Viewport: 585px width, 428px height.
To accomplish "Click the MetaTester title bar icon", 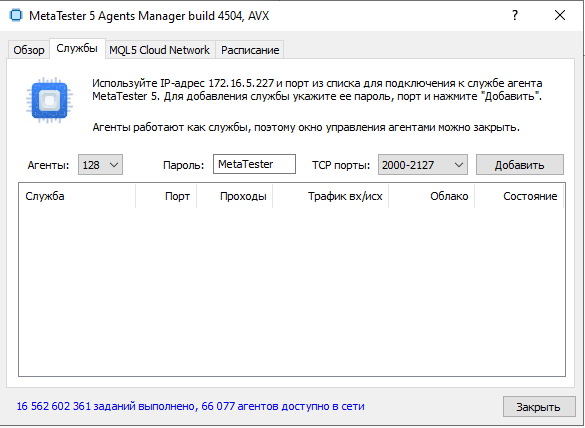I will 16,16.
